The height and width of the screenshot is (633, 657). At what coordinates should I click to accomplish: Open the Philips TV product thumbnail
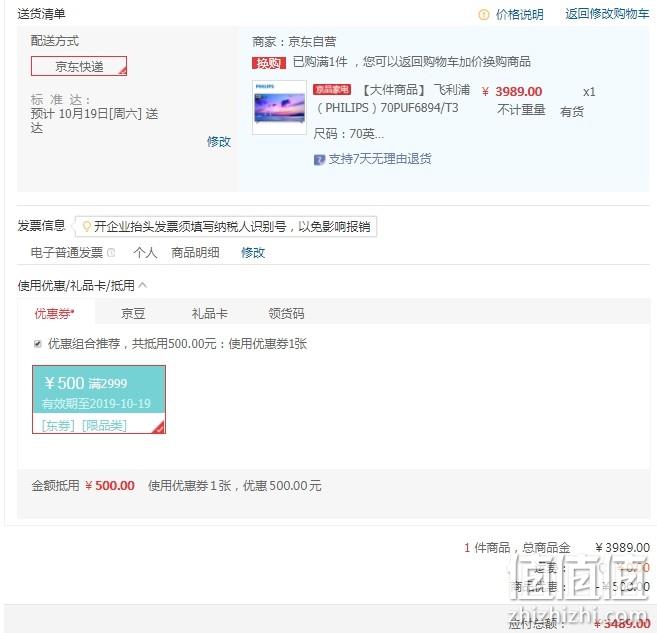(279, 107)
